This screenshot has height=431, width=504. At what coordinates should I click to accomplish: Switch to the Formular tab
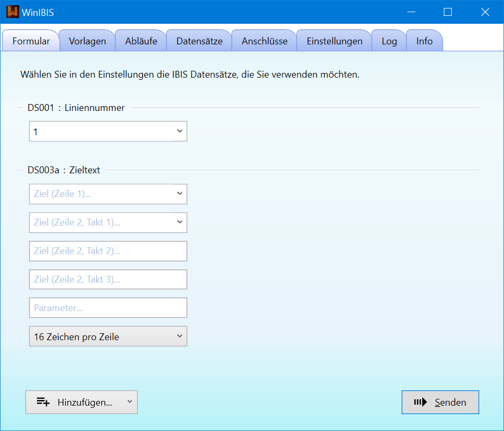(x=31, y=41)
